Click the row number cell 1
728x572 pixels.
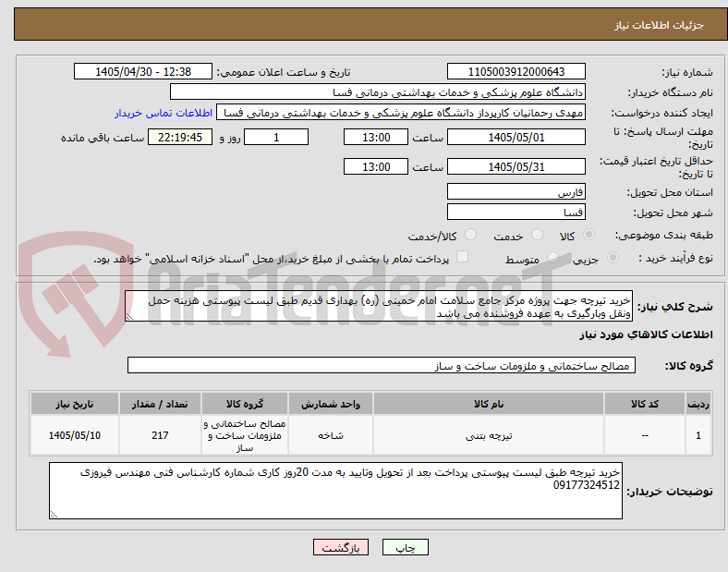(x=698, y=435)
